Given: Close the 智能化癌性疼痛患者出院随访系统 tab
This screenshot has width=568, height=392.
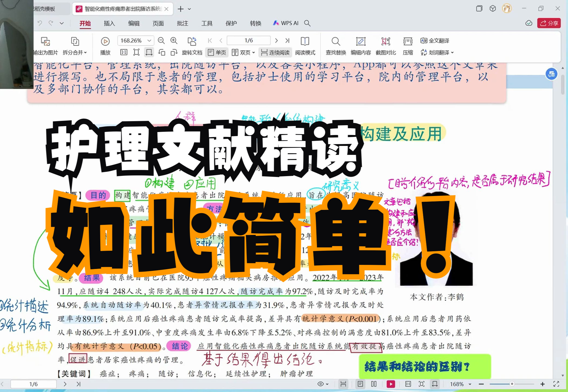Looking at the screenshot, I should [166, 9].
